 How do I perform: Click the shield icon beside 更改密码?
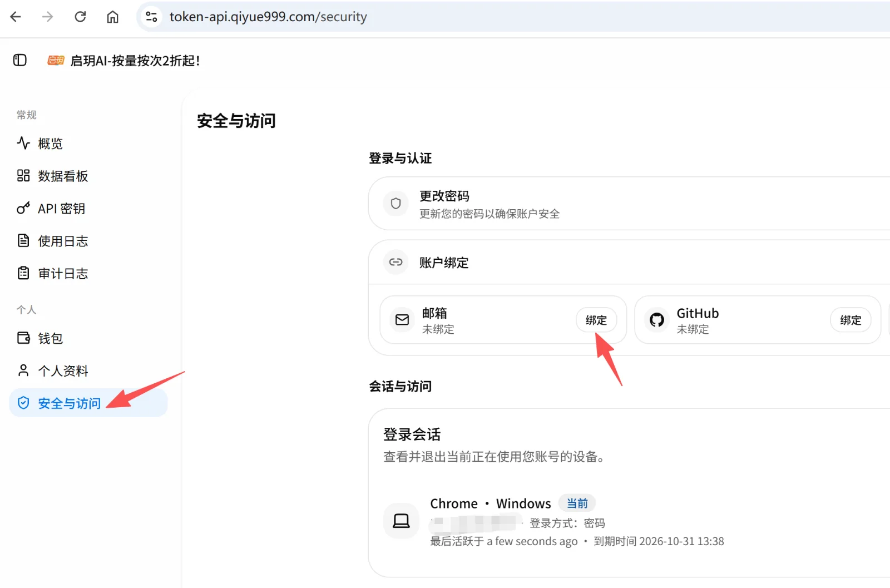coord(396,204)
